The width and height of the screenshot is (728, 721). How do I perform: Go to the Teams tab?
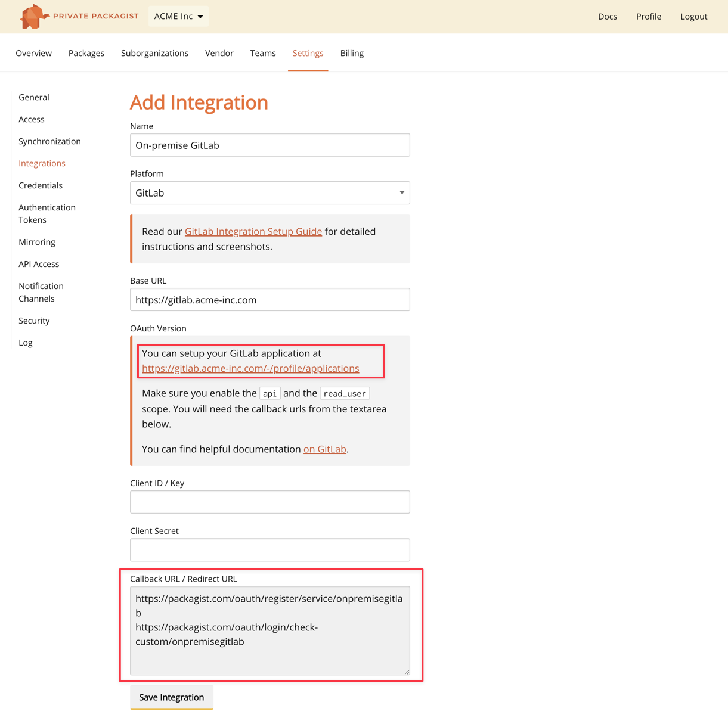263,53
